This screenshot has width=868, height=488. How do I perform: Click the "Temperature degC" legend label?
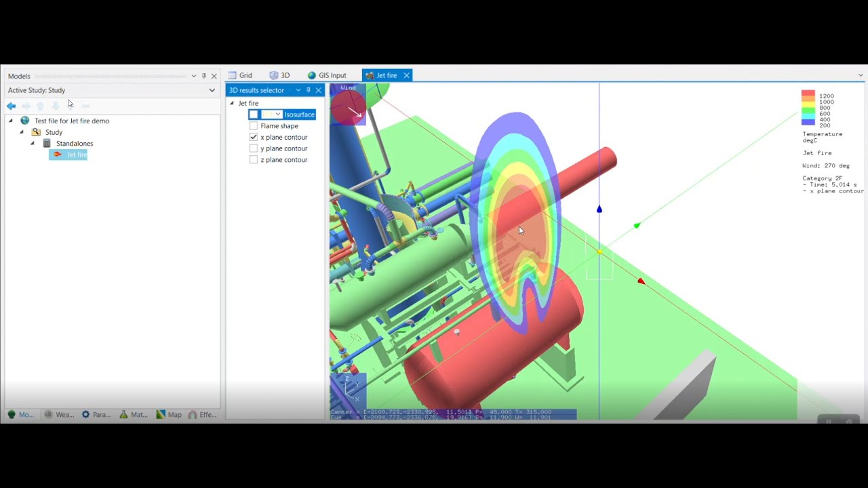click(823, 137)
